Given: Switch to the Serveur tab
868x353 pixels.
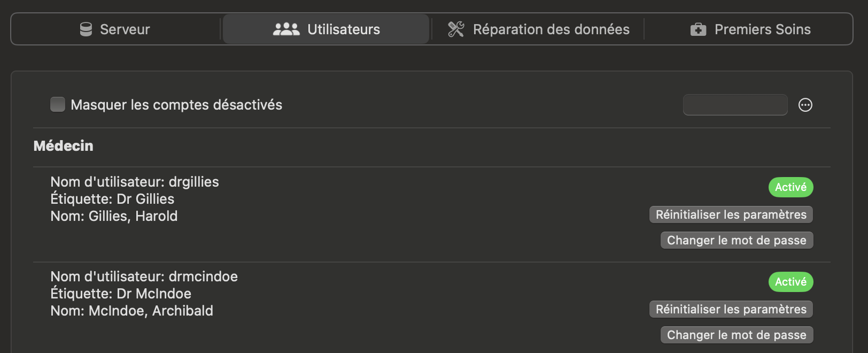Looking at the screenshot, I should point(115,29).
